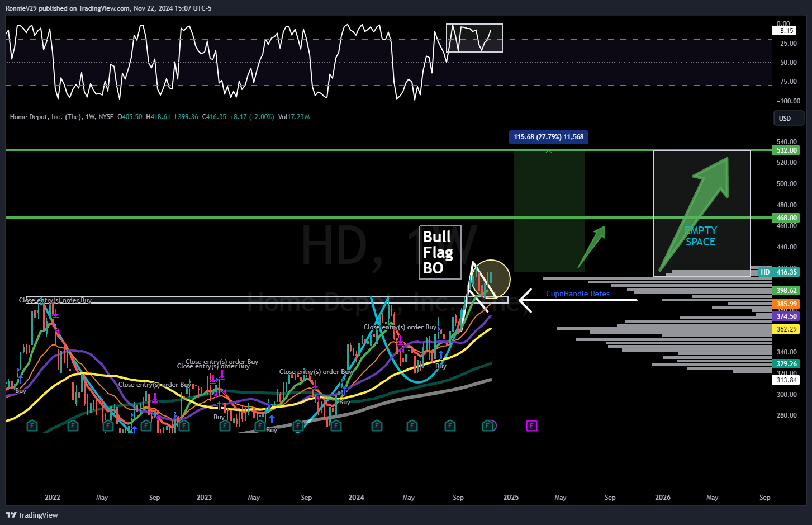This screenshot has height=525, width=812.
Task: Click the 2022 label on the time axis
Action: click(53, 497)
